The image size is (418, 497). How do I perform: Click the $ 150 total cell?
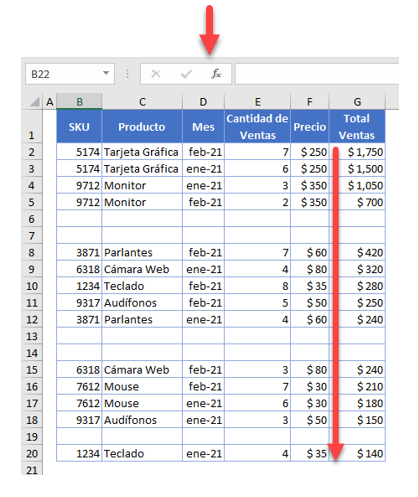coord(357,420)
